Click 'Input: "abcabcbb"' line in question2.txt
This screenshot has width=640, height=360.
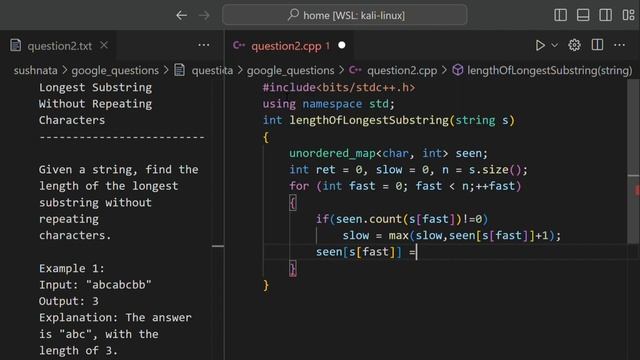[x=95, y=284]
